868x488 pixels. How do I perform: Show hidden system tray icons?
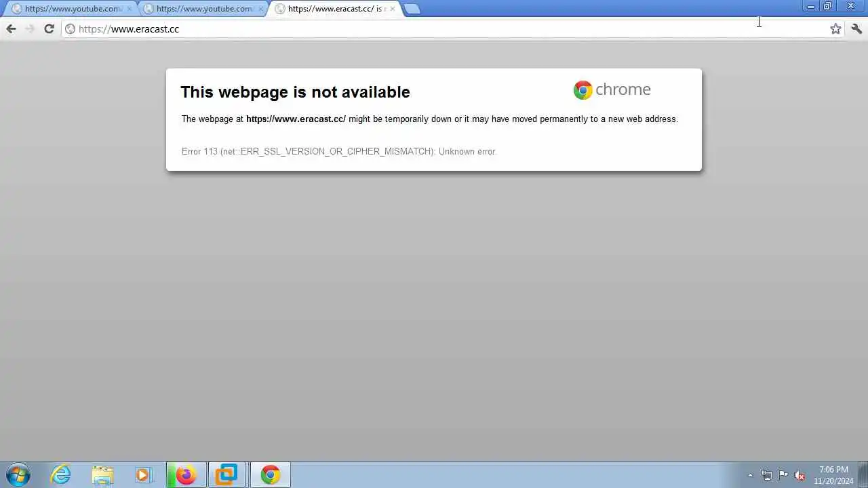pos(750,475)
